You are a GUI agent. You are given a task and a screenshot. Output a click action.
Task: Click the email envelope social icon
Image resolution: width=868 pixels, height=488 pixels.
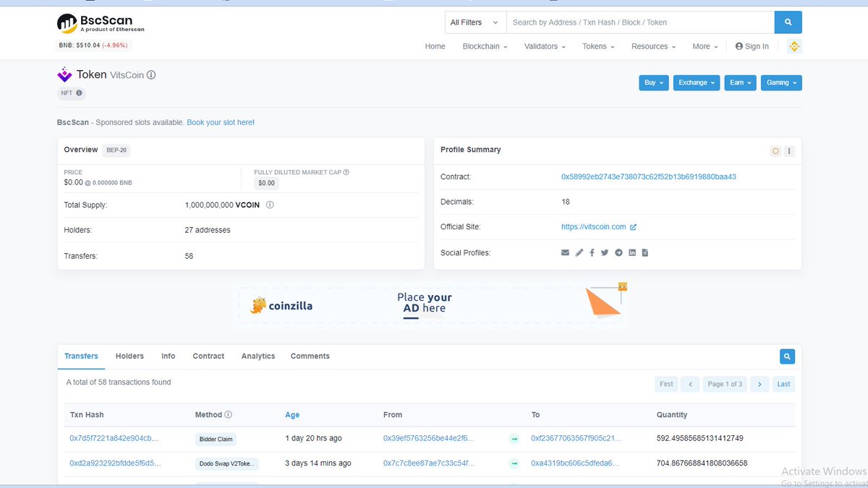tap(565, 253)
